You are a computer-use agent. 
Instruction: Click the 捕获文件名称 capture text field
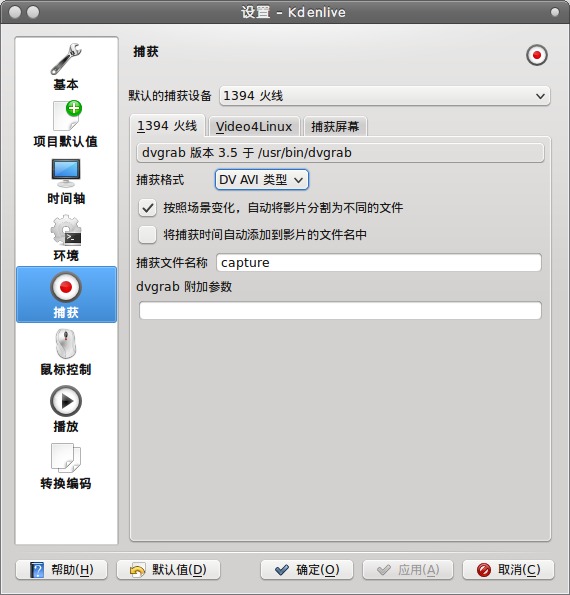pos(378,263)
